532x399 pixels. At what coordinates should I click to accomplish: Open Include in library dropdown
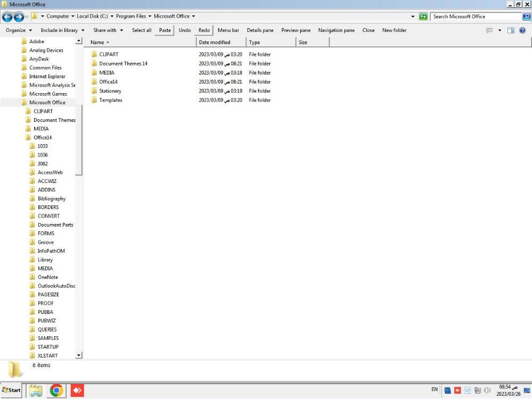click(62, 30)
